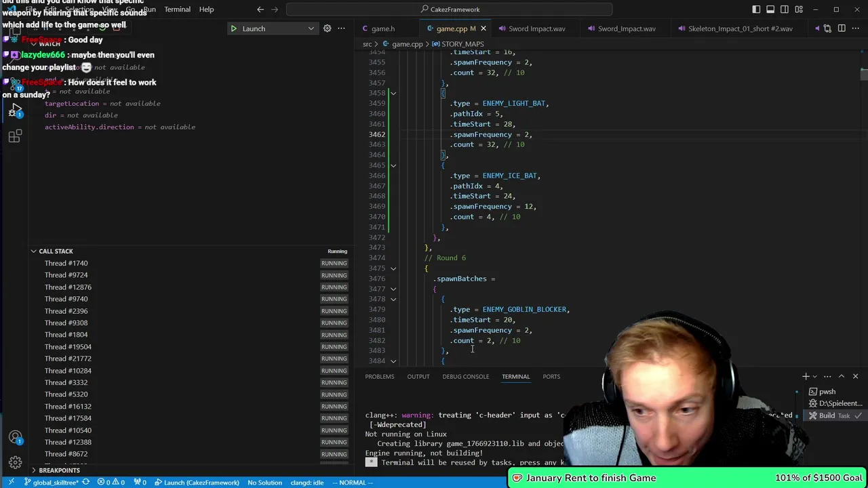
Task: Fold code block at line 3458
Action: click(x=393, y=93)
